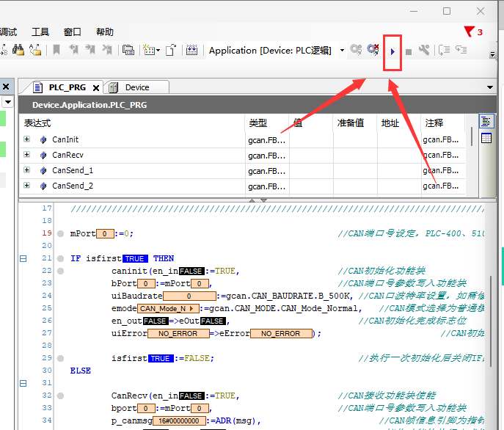The width and height of the screenshot is (504, 430).
Task: Click the Stop application toolbar icon
Action: [409, 51]
